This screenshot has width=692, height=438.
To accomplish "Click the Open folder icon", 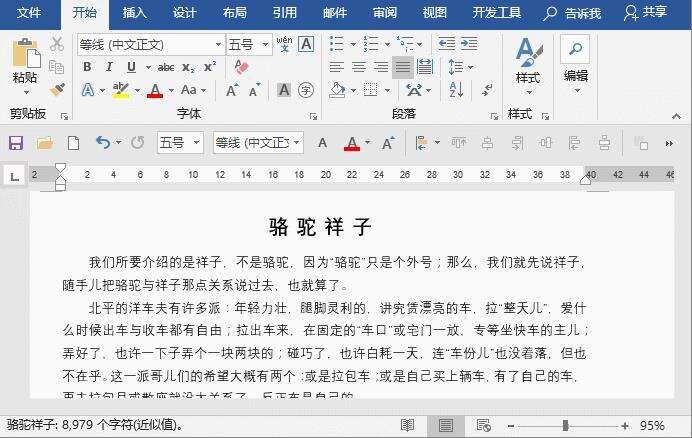I will [45, 143].
